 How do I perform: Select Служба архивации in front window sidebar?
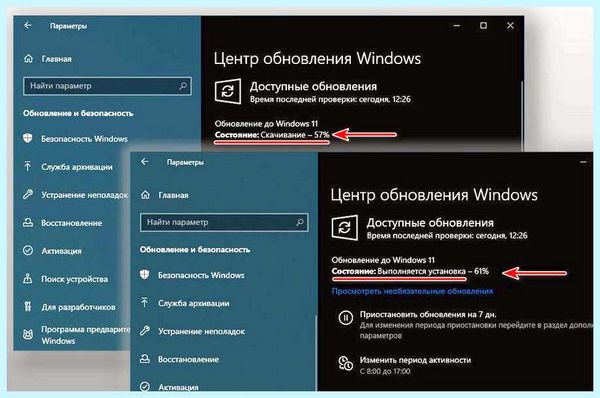click(194, 303)
